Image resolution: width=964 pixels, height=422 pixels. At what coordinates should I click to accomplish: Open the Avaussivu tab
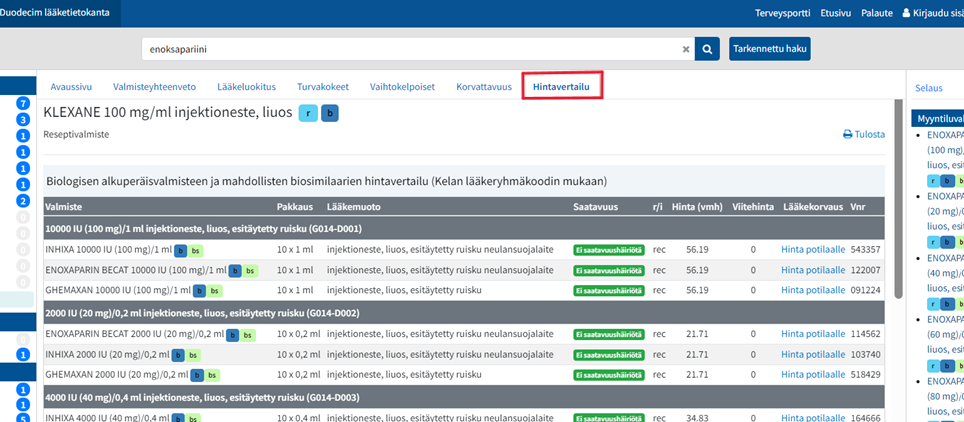click(x=71, y=87)
